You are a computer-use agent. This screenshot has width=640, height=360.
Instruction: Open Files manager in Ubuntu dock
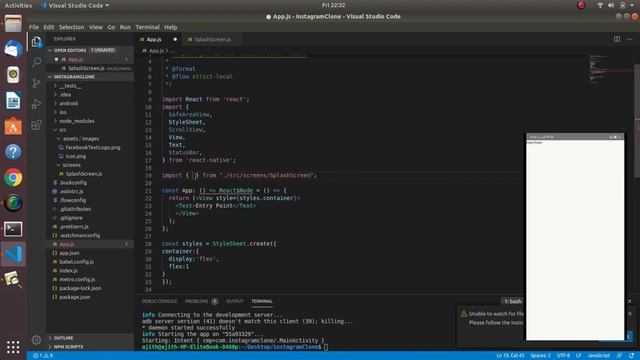click(x=13, y=24)
